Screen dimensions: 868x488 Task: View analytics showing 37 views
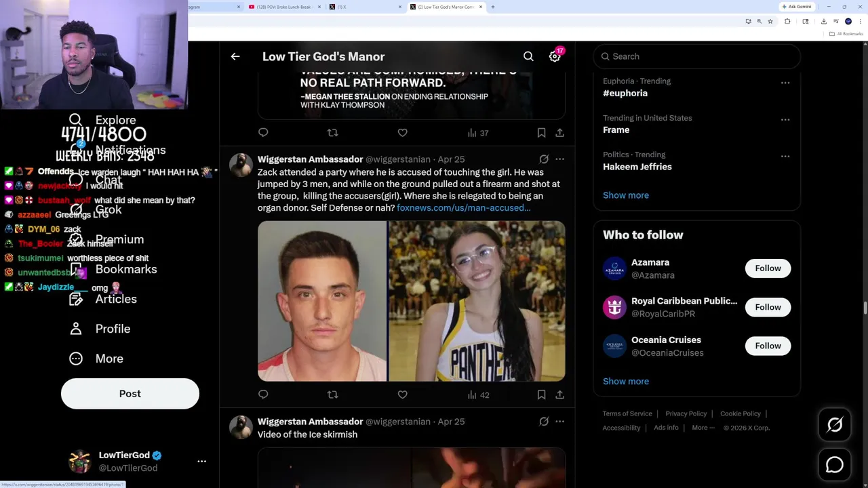tap(478, 133)
